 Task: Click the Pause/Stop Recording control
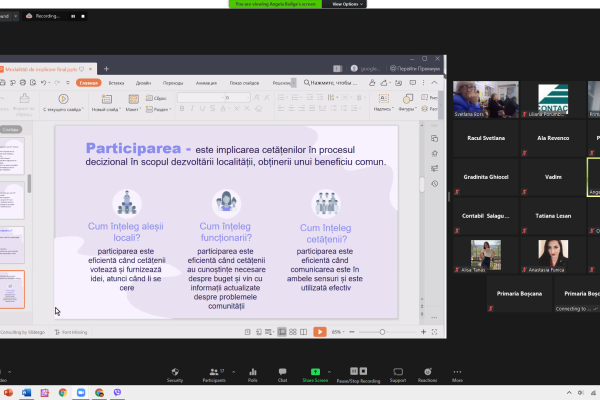(359, 372)
